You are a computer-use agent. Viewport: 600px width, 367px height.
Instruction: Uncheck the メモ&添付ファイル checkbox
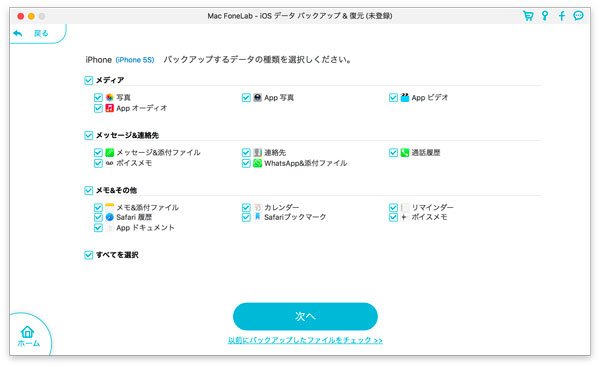point(98,208)
